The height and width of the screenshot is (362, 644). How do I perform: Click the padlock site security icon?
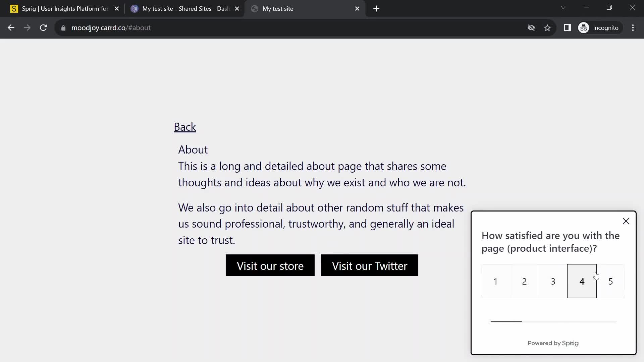pyautogui.click(x=63, y=28)
